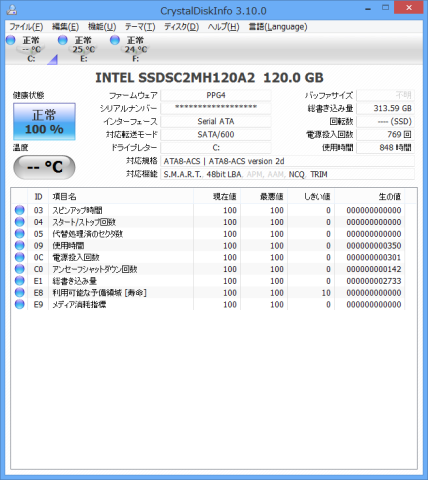Click the status orb for ID 03 row

(20, 210)
